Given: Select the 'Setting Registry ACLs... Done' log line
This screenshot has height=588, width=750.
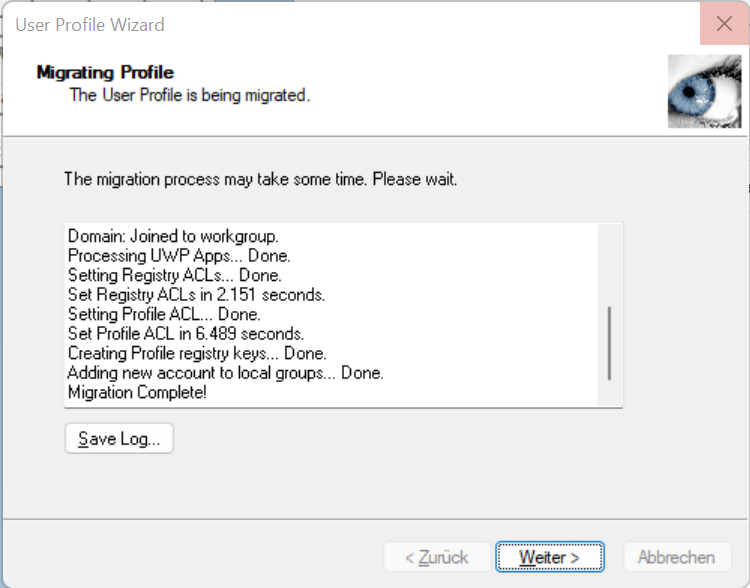Looking at the screenshot, I should tap(175, 275).
